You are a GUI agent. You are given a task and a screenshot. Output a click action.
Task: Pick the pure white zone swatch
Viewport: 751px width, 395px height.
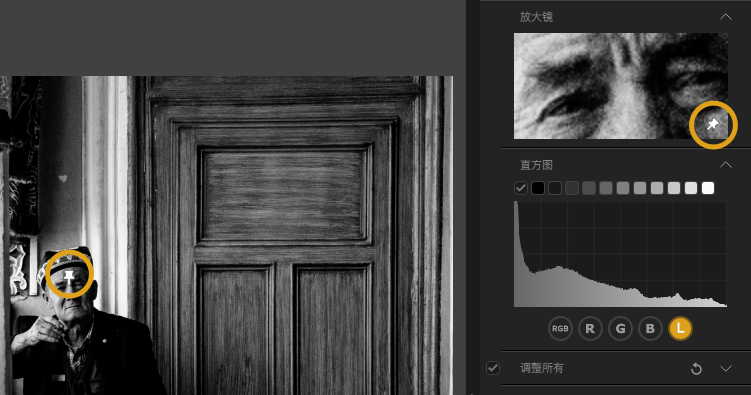[x=708, y=188]
